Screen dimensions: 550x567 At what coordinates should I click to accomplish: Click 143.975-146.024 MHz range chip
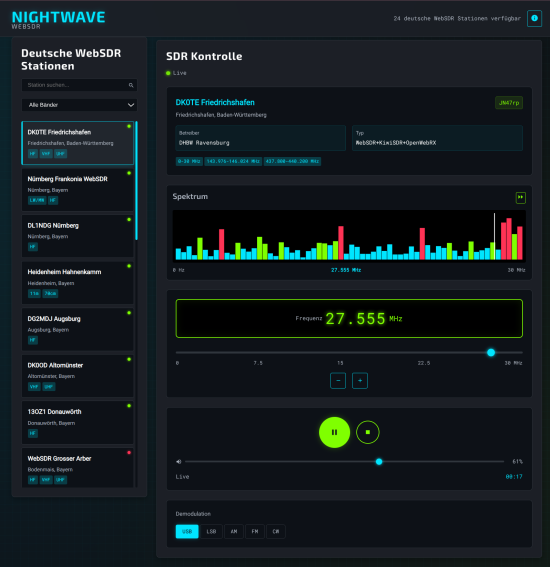[233, 161]
